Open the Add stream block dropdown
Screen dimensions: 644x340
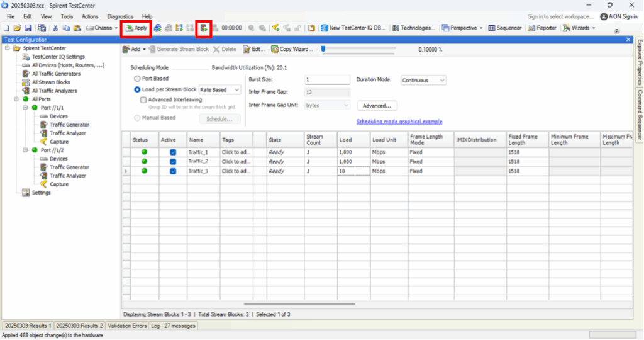pos(135,49)
